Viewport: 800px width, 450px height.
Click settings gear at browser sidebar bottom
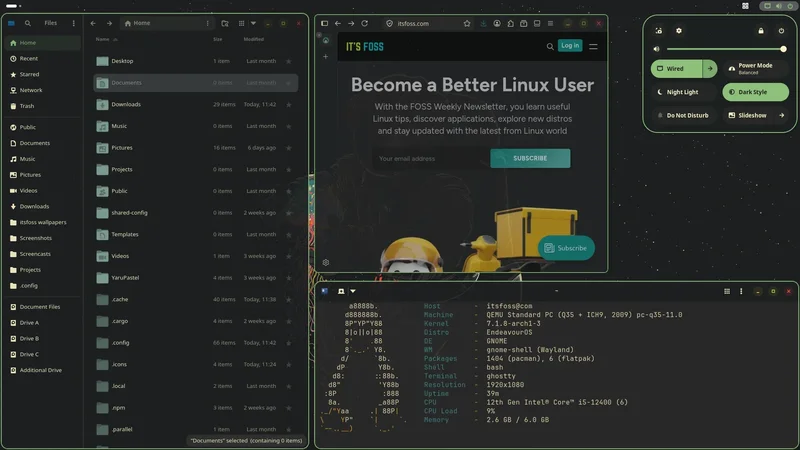pyautogui.click(x=326, y=262)
